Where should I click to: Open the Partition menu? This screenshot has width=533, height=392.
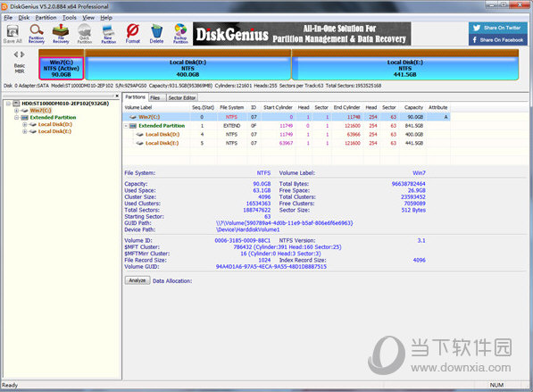[46, 18]
